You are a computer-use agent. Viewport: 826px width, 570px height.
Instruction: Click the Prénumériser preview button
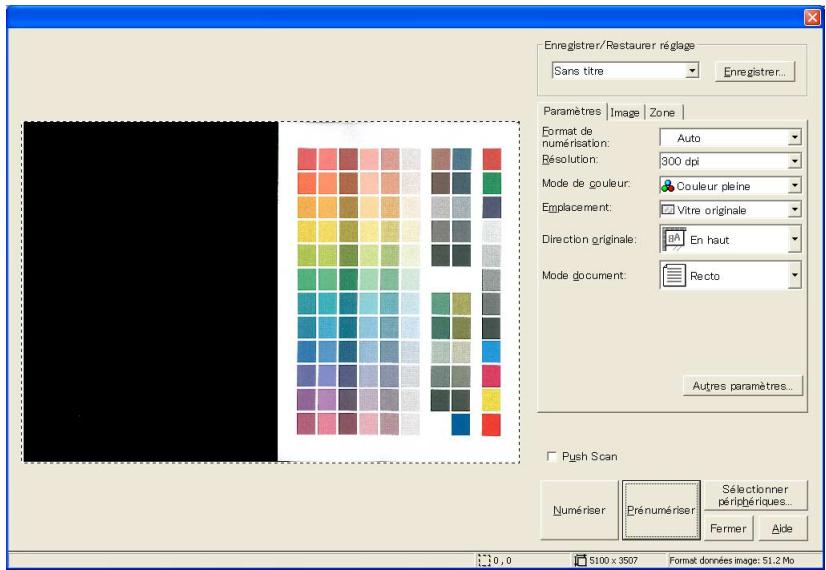pyautogui.click(x=661, y=510)
